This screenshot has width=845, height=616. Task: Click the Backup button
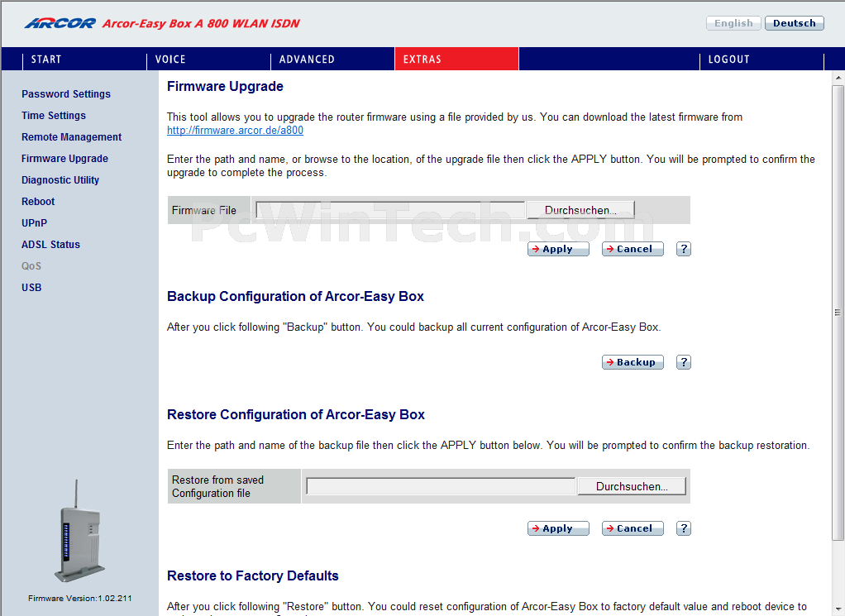pos(633,362)
